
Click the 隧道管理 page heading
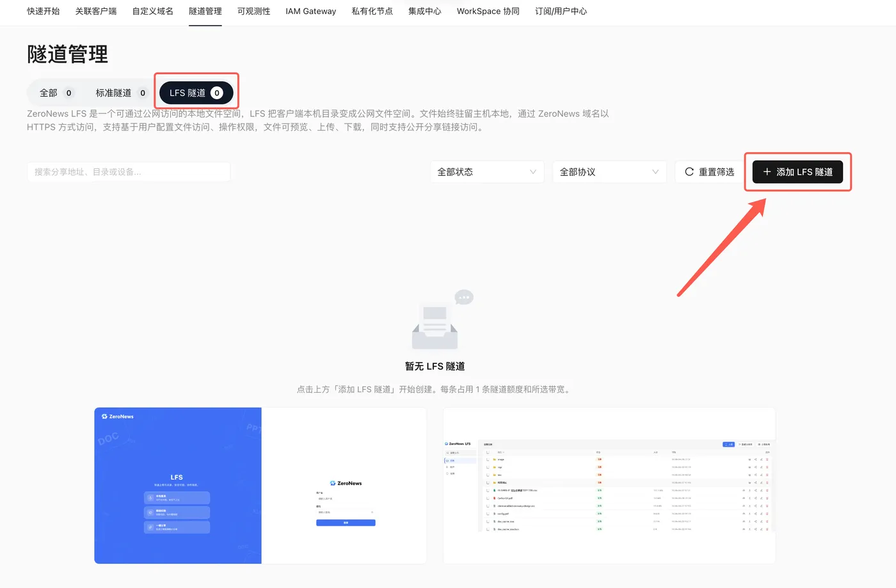pyautogui.click(x=68, y=54)
